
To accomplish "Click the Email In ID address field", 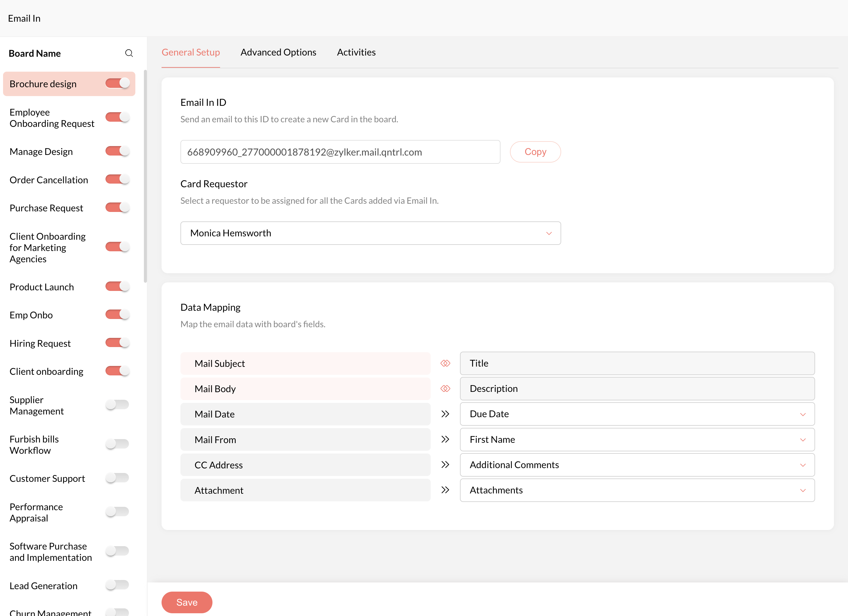I will point(340,152).
